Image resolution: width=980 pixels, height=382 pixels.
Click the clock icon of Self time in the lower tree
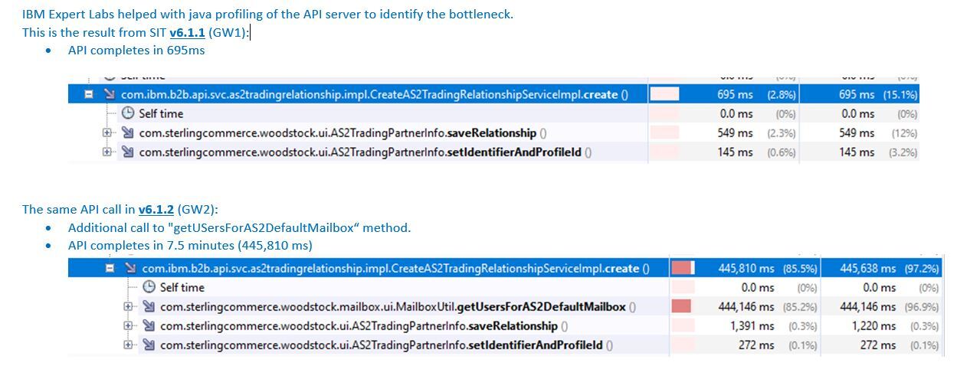tap(149, 288)
